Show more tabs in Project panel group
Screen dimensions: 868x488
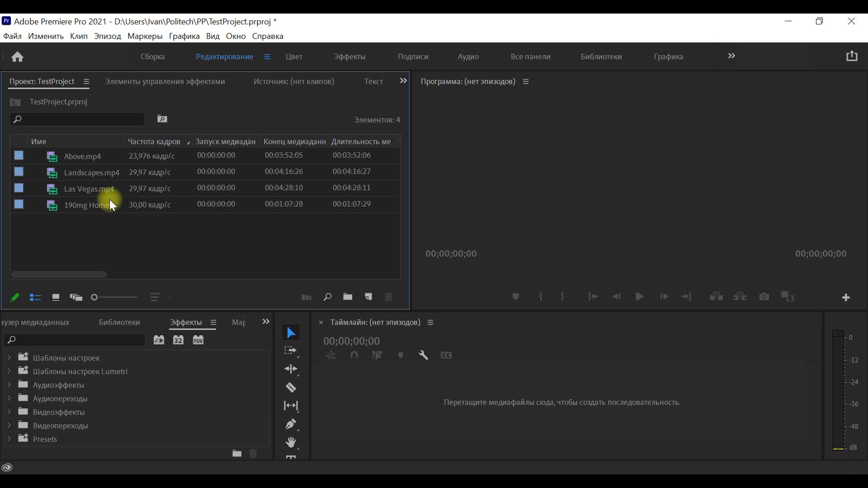[x=403, y=81]
